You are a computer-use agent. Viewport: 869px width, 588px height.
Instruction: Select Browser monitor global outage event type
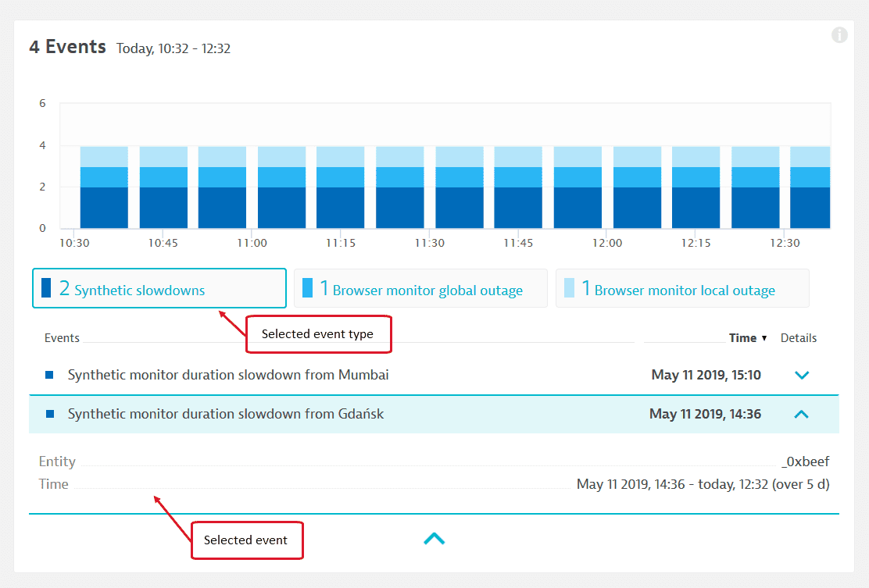click(420, 288)
